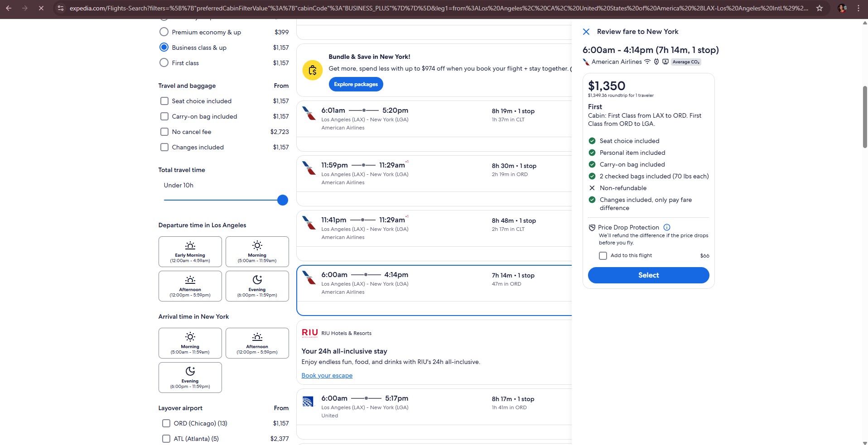Stop page loading with the X button
This screenshot has height=445, width=868.
(x=41, y=8)
